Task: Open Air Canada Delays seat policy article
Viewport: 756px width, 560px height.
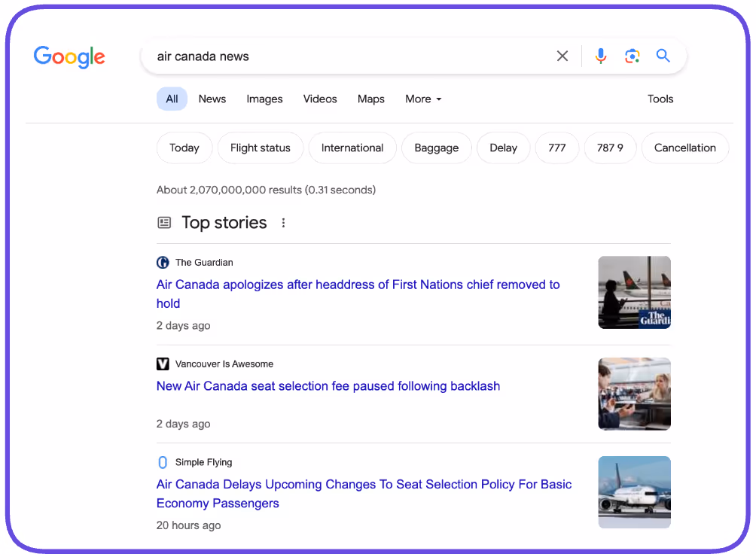Action: (364, 494)
